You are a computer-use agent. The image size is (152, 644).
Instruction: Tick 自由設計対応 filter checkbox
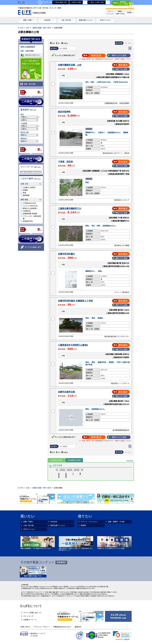pyautogui.click(x=22, y=221)
